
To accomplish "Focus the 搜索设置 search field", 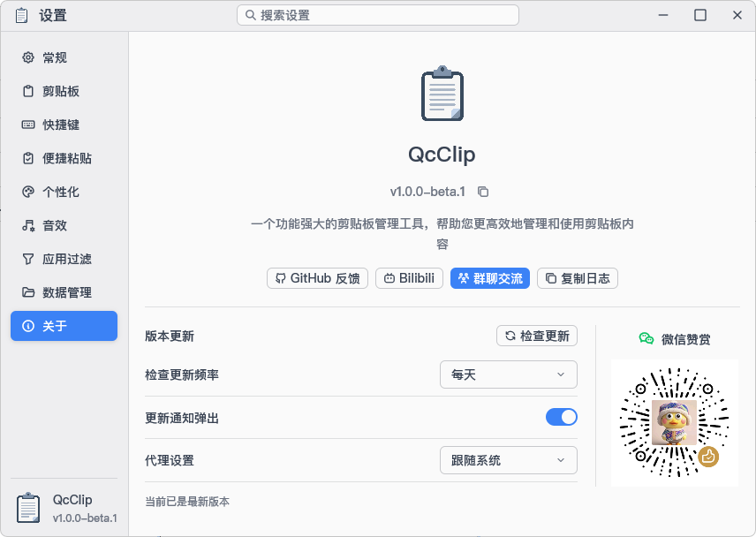I will point(378,15).
